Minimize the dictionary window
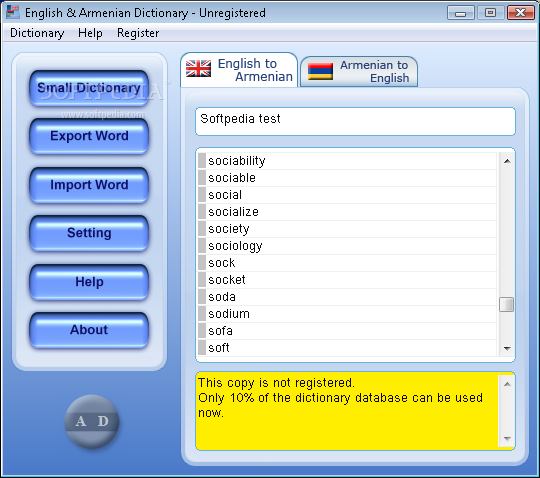 pos(461,13)
